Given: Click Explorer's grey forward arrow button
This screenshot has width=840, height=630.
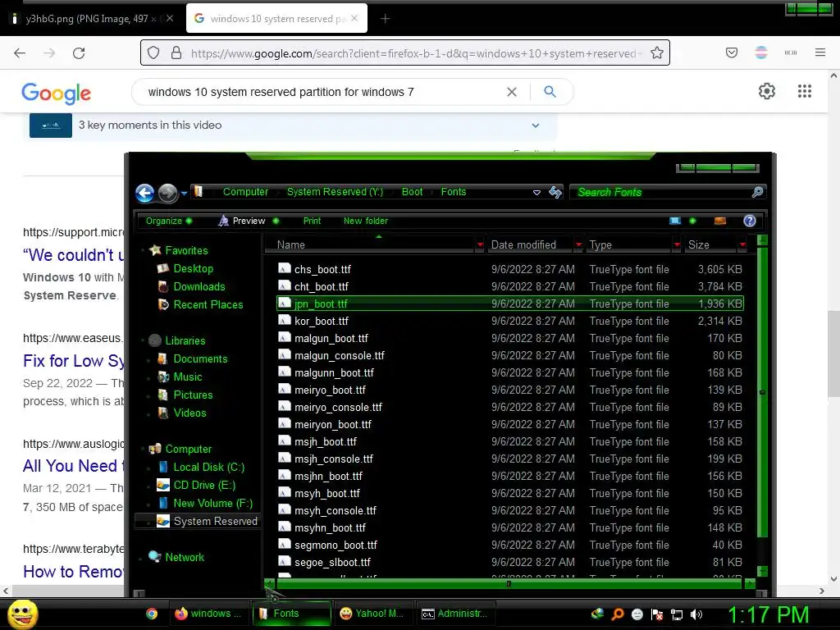Looking at the screenshot, I should tap(167, 193).
